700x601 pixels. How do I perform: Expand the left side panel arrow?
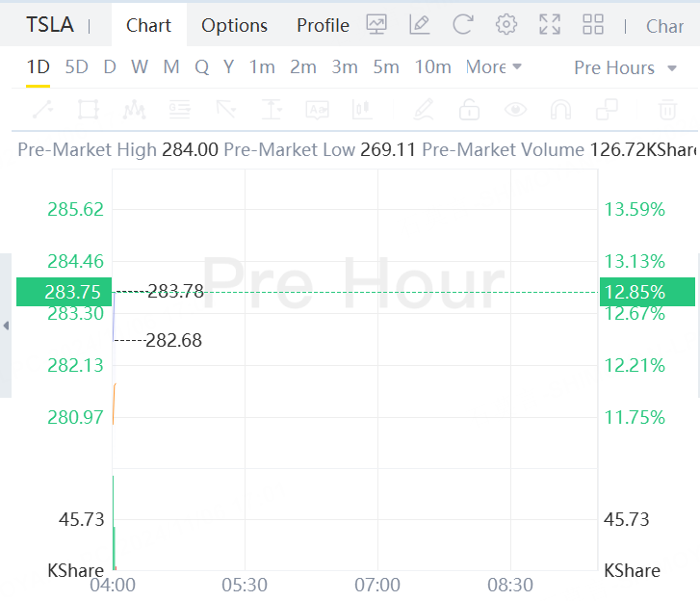click(x=6, y=326)
